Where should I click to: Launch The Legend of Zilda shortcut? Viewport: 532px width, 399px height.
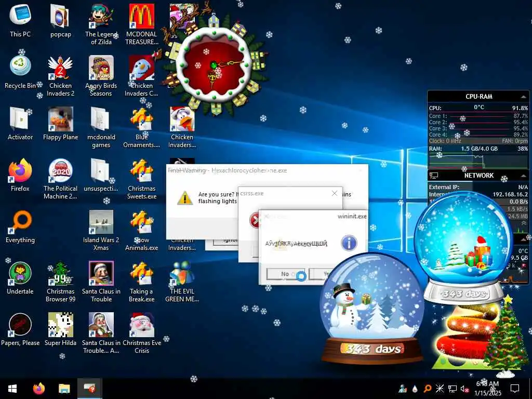point(101,24)
